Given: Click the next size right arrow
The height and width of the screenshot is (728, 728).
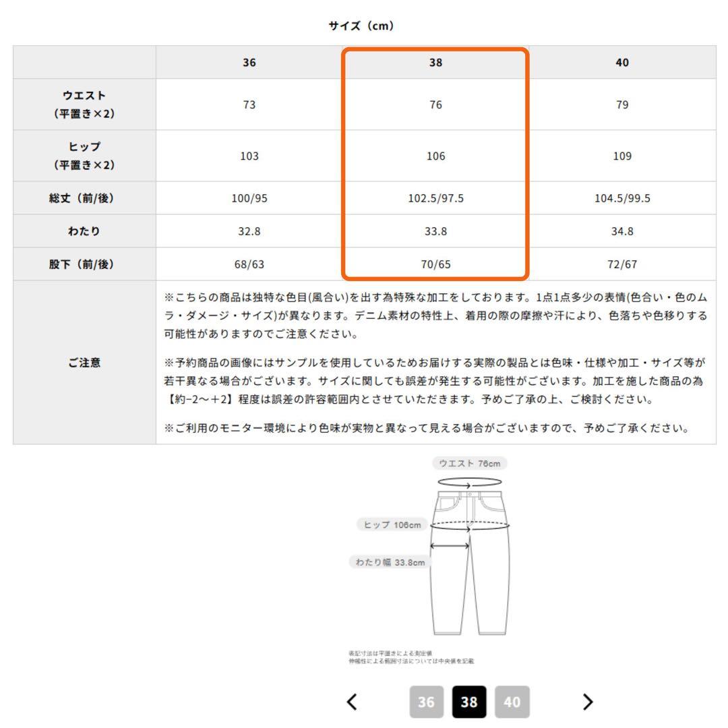Looking at the screenshot, I should point(588,702).
